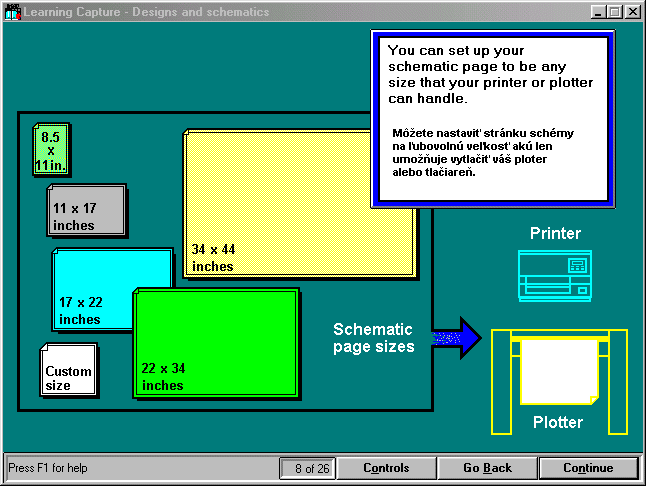Click the Press F1 for help status text

click(48, 468)
